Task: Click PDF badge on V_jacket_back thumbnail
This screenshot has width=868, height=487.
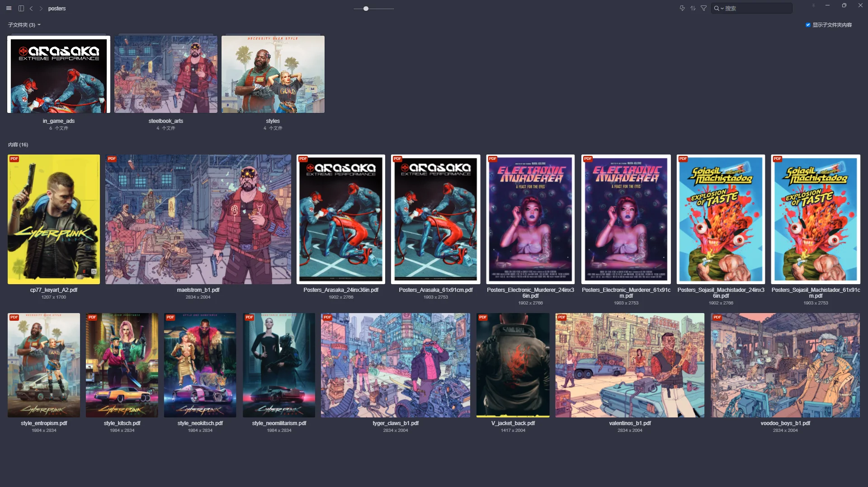Action: pyautogui.click(x=482, y=317)
